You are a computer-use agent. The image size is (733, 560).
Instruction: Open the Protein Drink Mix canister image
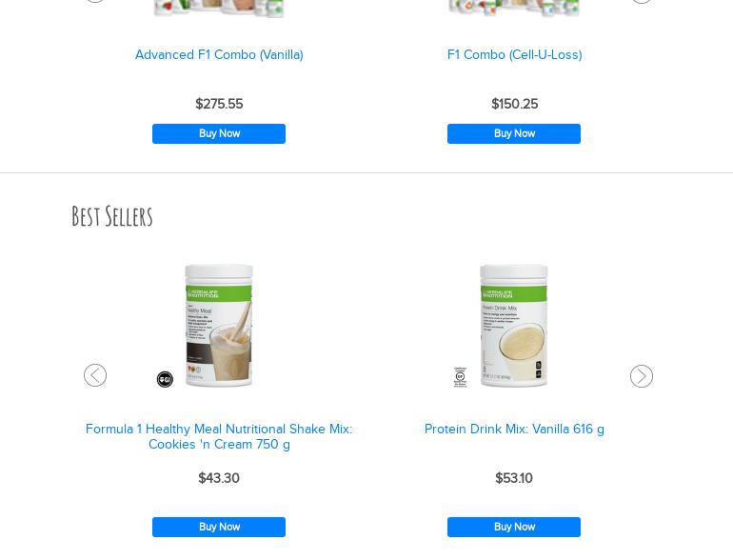click(x=514, y=326)
